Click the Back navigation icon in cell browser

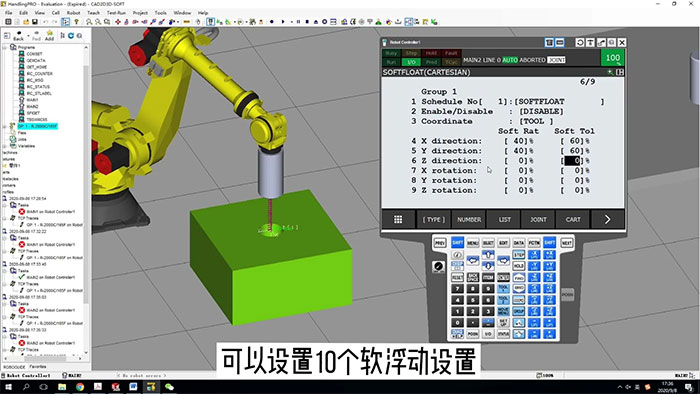[18, 36]
